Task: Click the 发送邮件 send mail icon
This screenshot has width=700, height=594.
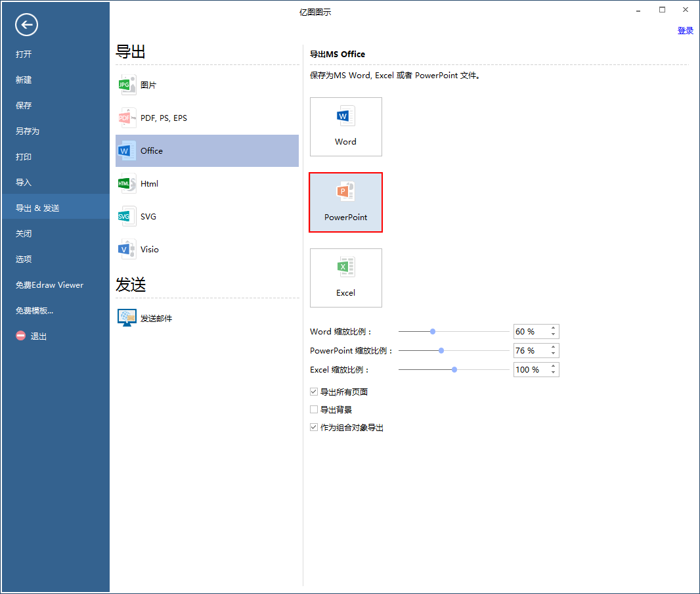Action: (127, 318)
